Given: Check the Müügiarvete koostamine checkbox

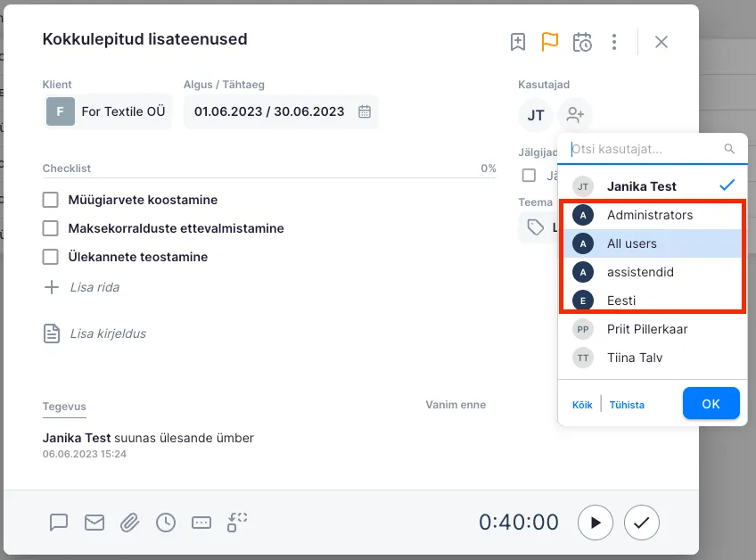Looking at the screenshot, I should pos(51,200).
